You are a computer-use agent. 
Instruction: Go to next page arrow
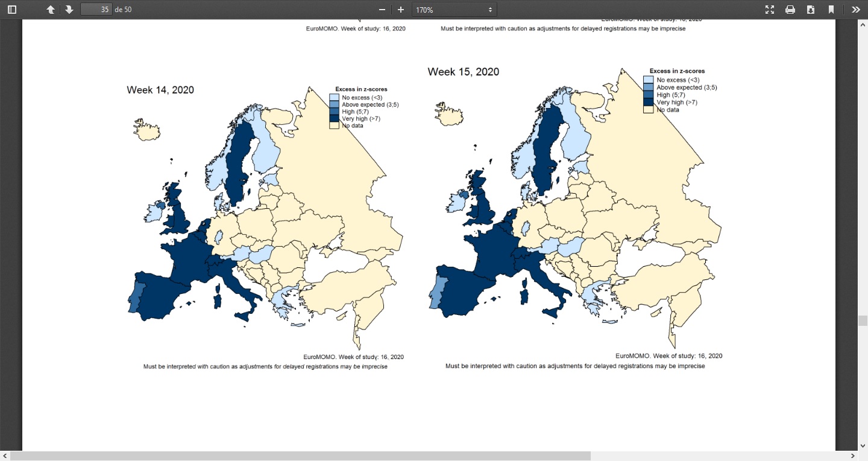[69, 10]
